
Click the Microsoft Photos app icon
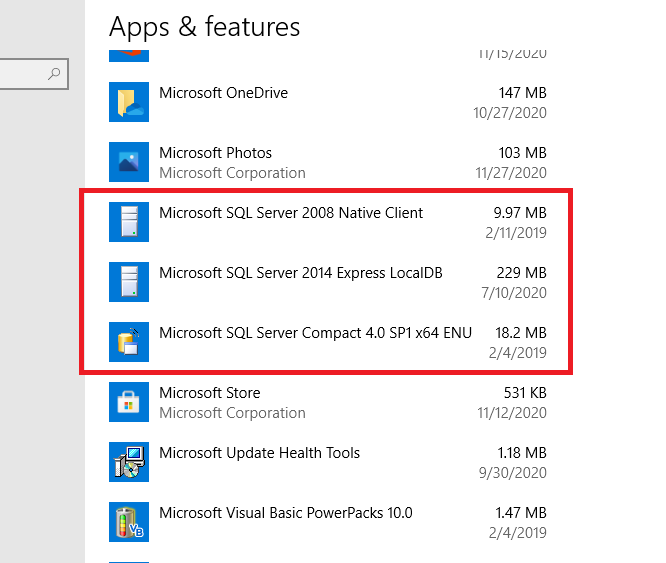point(129,162)
